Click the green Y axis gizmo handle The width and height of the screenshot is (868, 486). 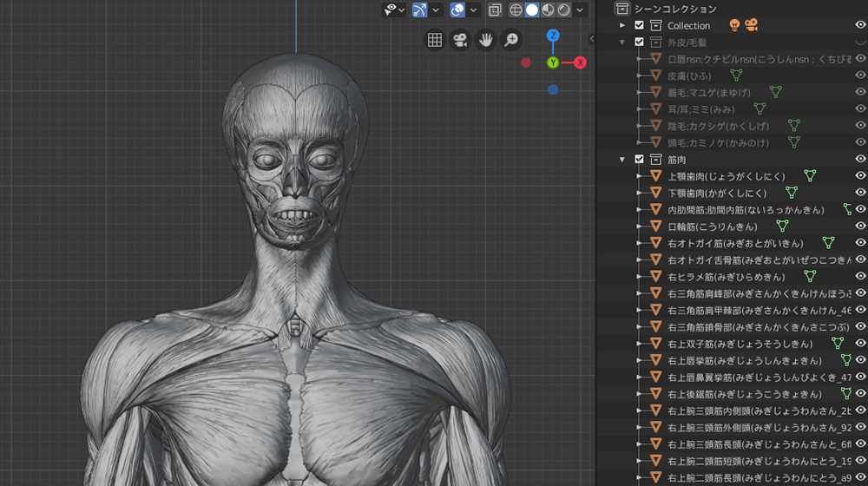pyautogui.click(x=552, y=62)
